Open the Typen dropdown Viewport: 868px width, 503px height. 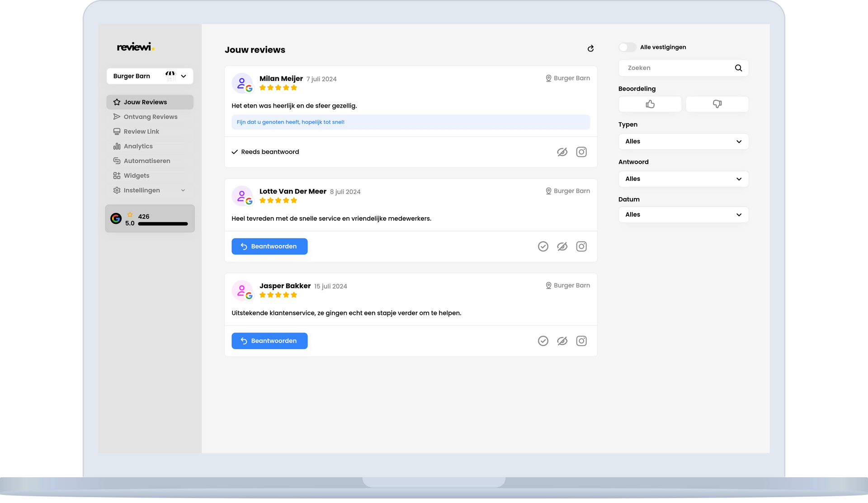click(683, 142)
